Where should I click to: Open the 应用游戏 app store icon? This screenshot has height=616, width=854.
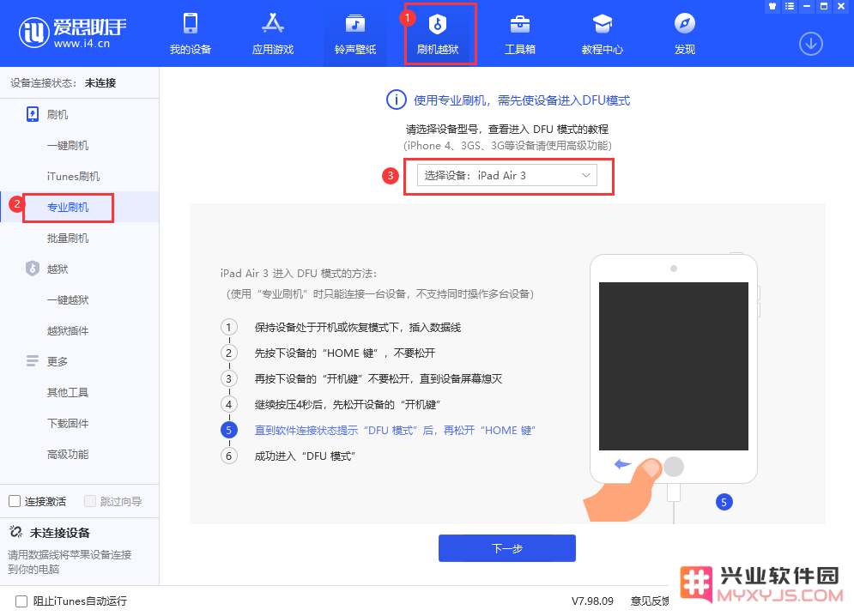[273, 23]
